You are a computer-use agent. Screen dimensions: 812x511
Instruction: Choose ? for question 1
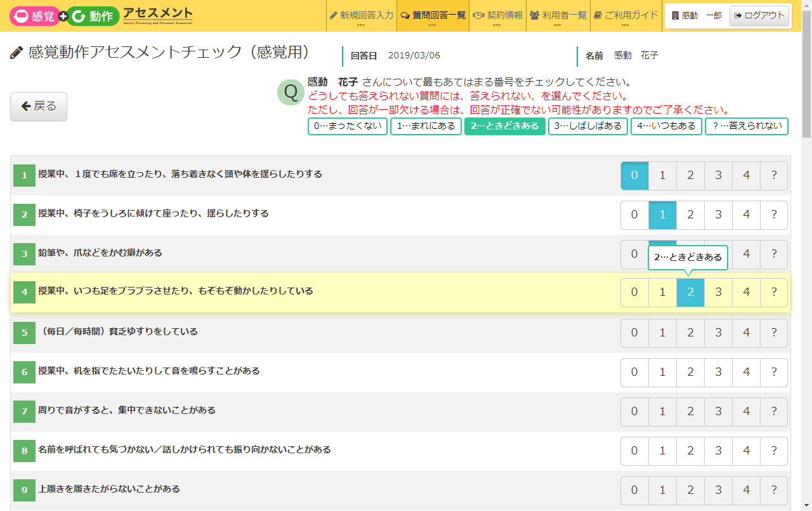click(774, 176)
